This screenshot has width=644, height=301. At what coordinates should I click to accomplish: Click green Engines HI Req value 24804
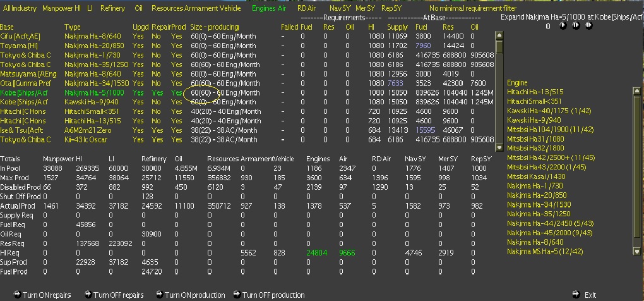(x=317, y=253)
